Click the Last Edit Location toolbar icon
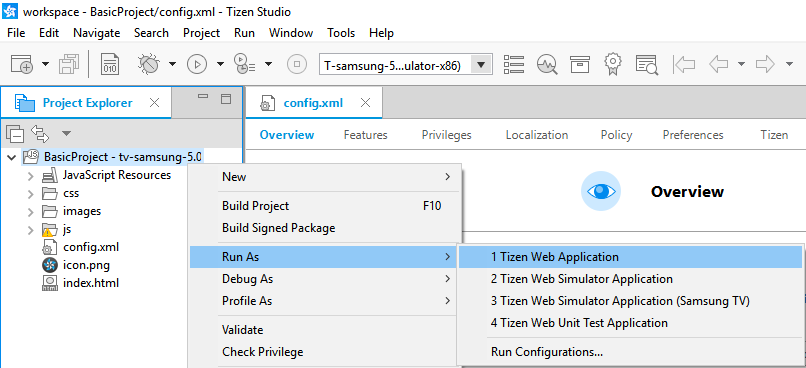 [684, 64]
